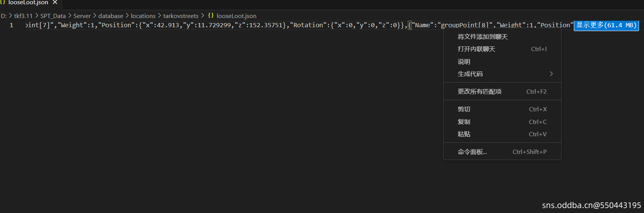
Task: Click 说明 in the context menu
Action: point(464,62)
